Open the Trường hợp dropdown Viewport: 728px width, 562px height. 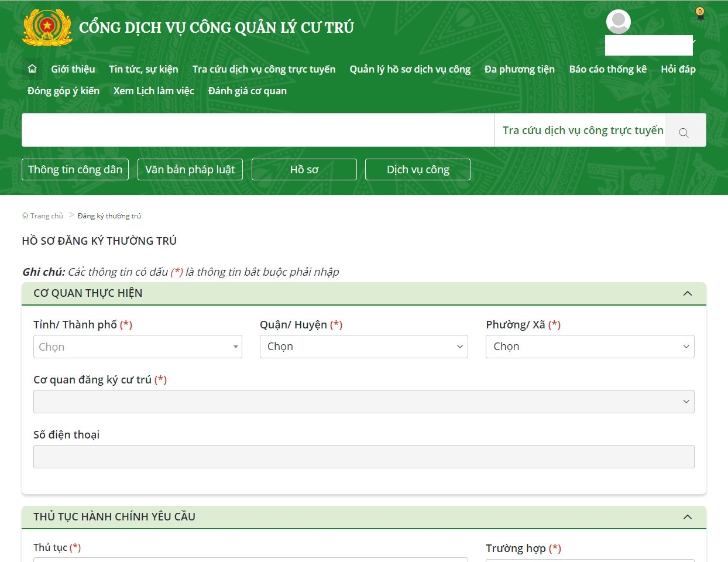589,560
